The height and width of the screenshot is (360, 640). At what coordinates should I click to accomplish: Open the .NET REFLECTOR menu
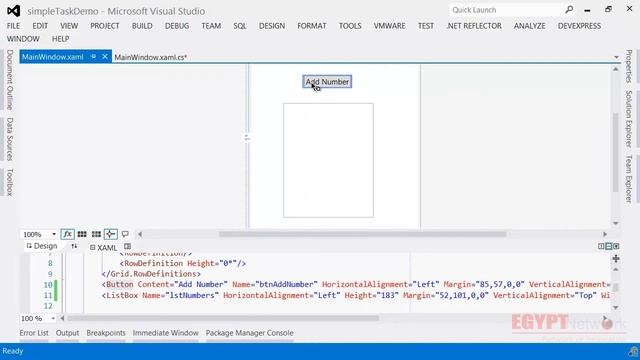[474, 26]
